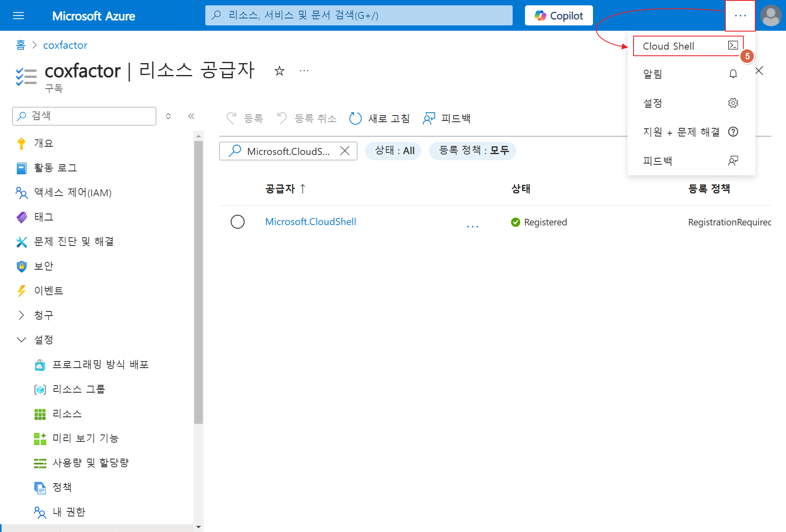
Task: Favorite the page with the star icon
Action: tap(279, 71)
